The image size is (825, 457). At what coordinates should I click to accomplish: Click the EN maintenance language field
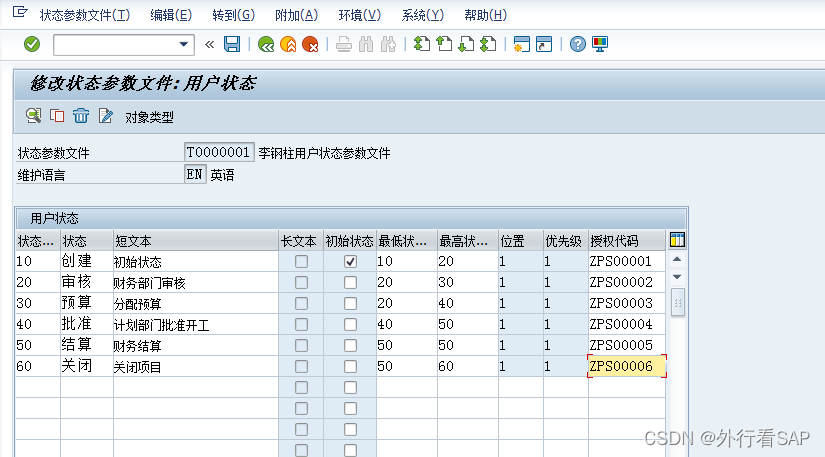[x=195, y=175]
